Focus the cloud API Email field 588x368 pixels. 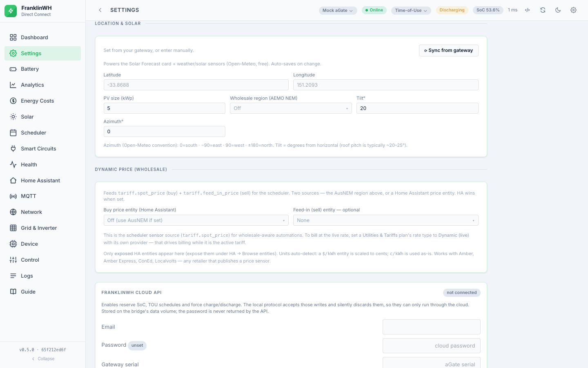tap(432, 327)
